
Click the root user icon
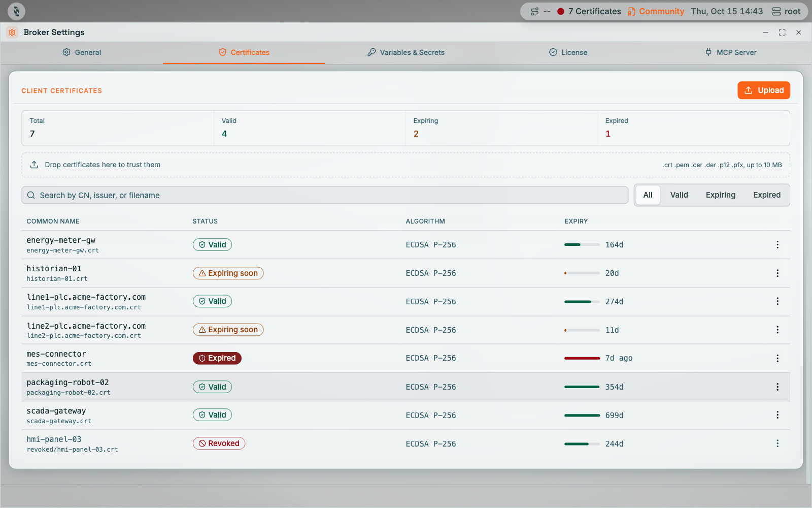776,11
